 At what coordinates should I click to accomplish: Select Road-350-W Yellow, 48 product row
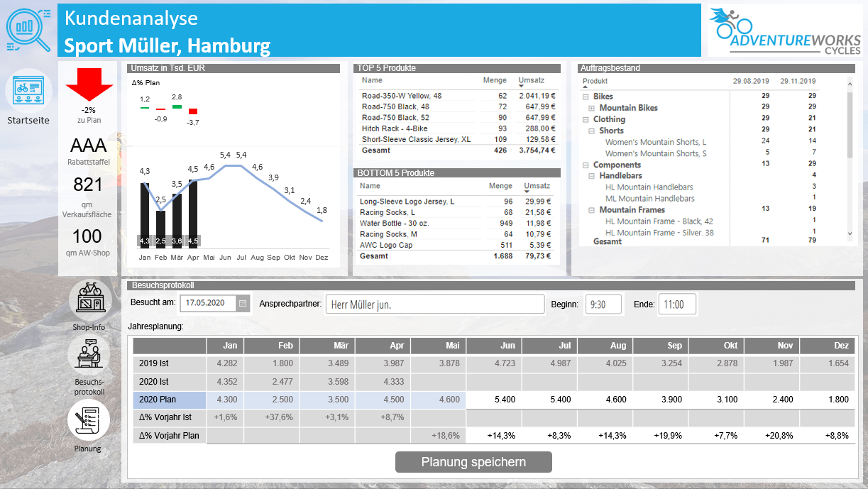coord(457,96)
